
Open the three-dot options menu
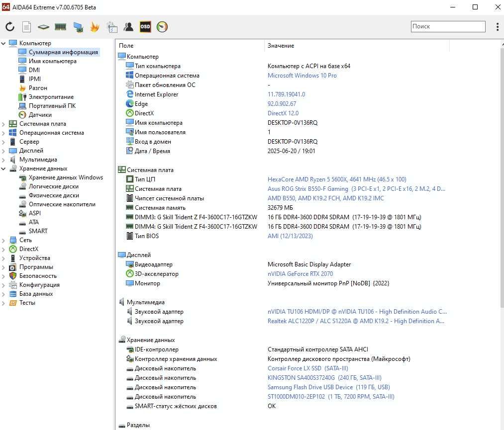[497, 27]
